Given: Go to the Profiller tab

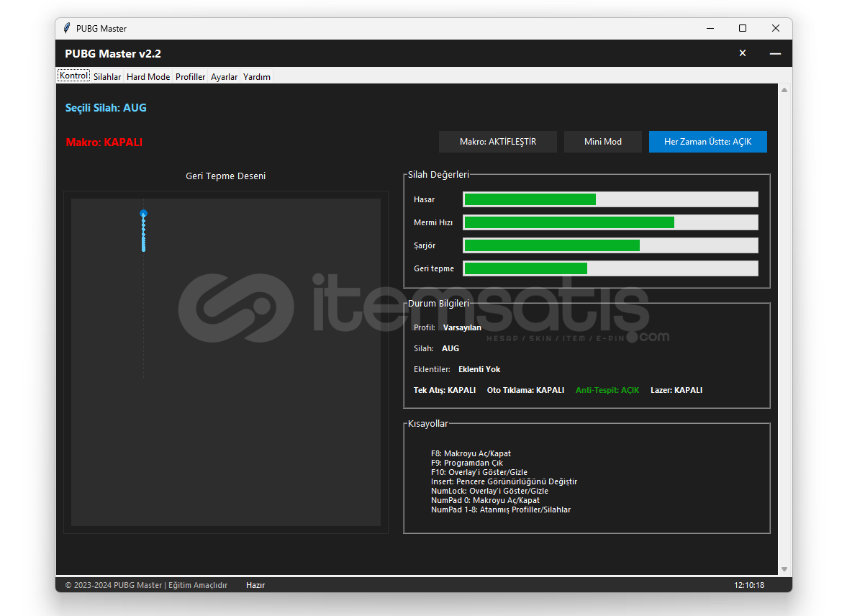Looking at the screenshot, I should pyautogui.click(x=190, y=77).
